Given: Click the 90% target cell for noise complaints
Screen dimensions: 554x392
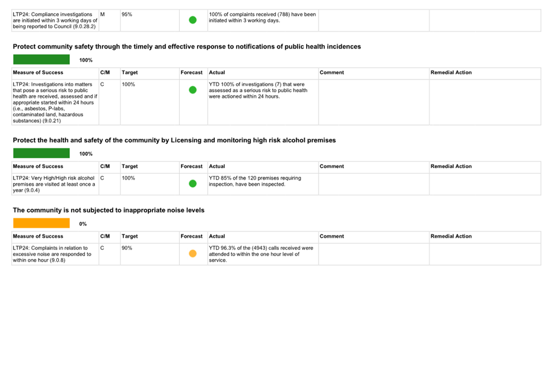Looking at the screenshot, I should (127, 248).
